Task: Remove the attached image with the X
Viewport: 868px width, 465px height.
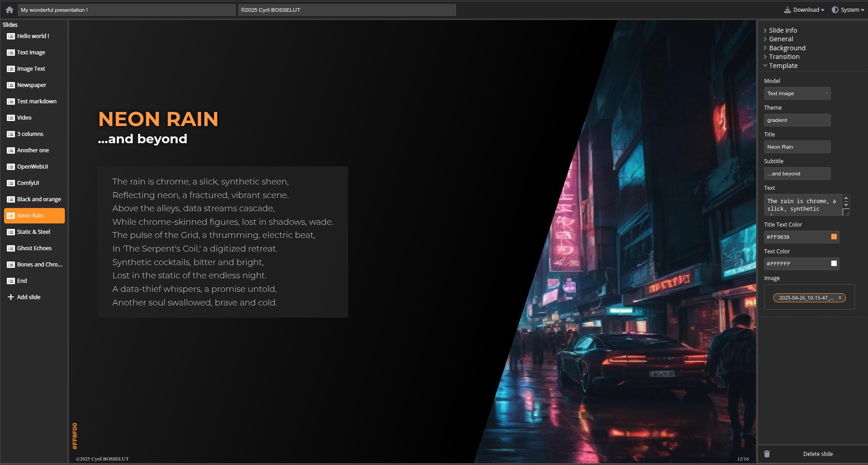Action: click(x=839, y=298)
